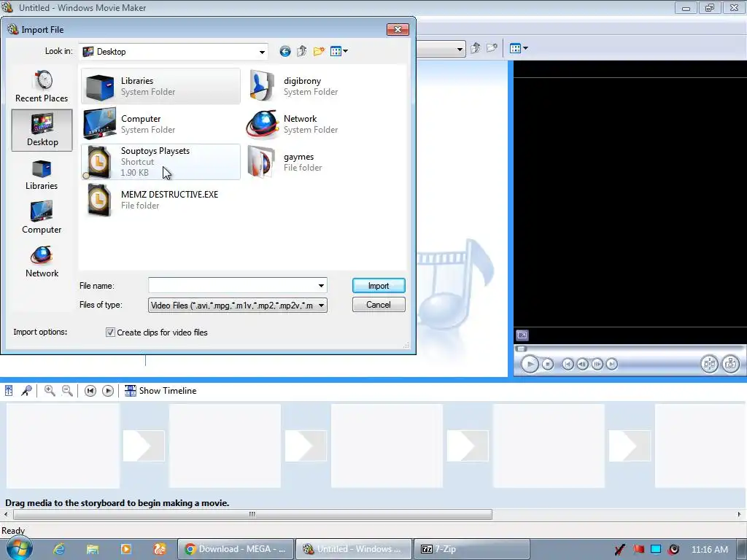This screenshot has height=560, width=747.
Task: Open the Windows Start menu
Action: coord(19,548)
